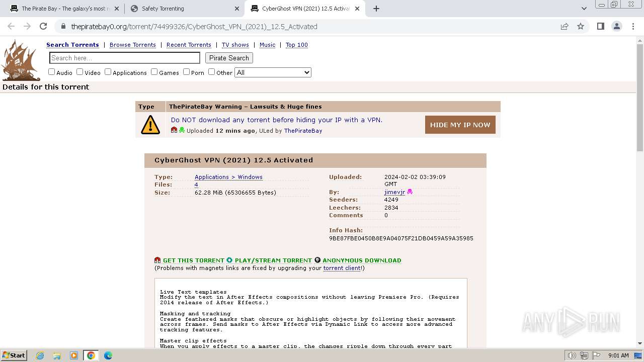This screenshot has width=644, height=362.
Task: Toggle the Games checkbox
Action: click(154, 72)
